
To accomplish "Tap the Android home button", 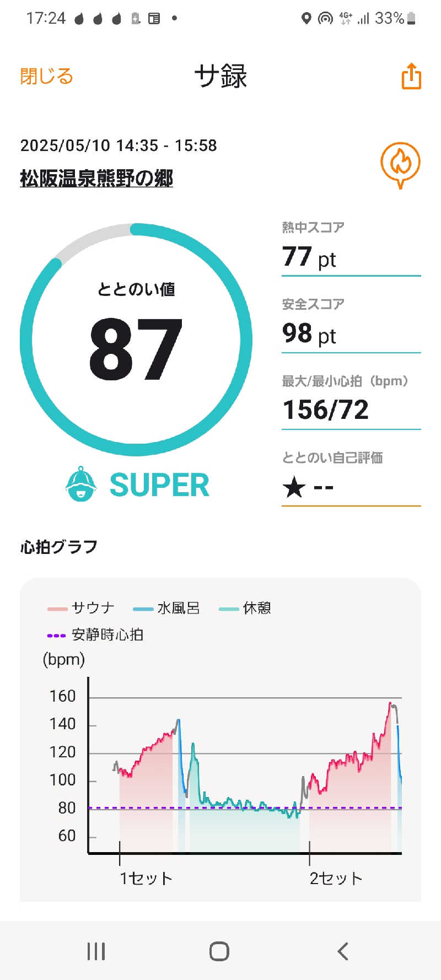I will [219, 951].
